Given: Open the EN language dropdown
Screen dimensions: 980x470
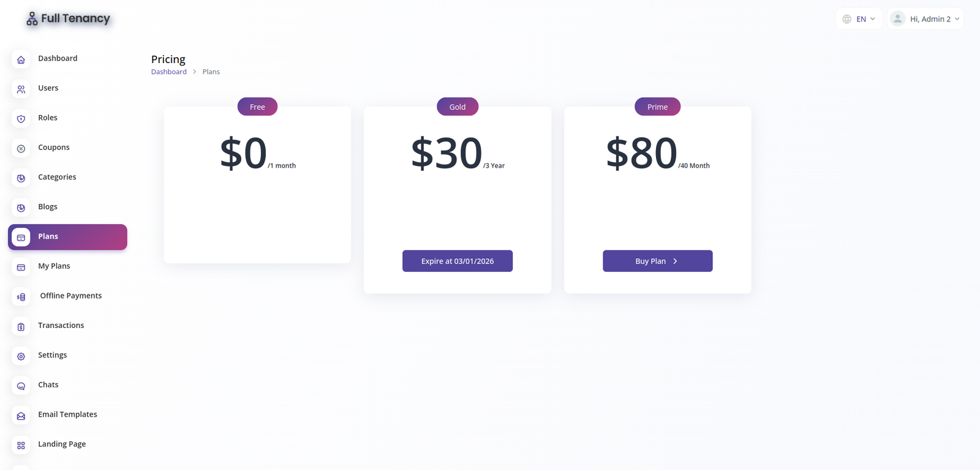Looking at the screenshot, I should [859, 19].
